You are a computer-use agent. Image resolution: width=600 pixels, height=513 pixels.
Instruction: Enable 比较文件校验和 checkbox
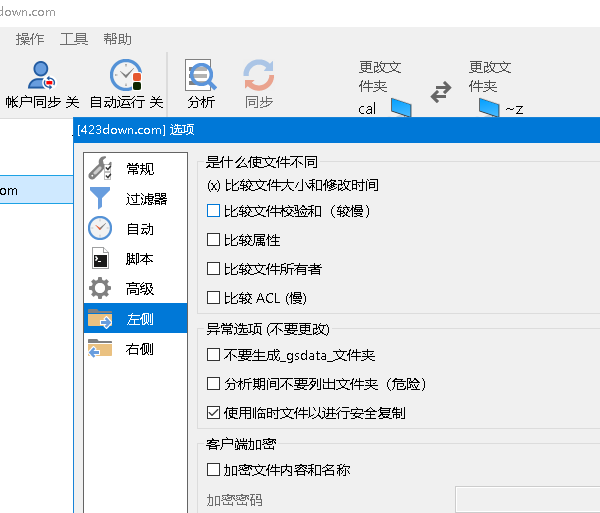pyautogui.click(x=213, y=211)
